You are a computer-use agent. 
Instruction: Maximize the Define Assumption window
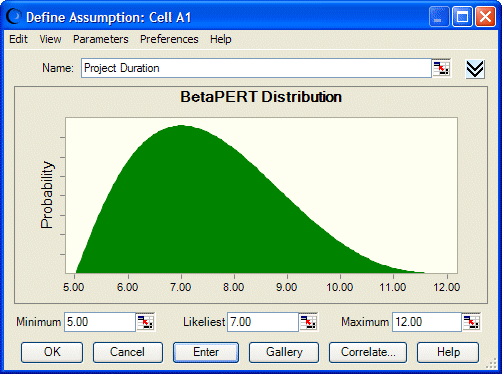pos(462,16)
